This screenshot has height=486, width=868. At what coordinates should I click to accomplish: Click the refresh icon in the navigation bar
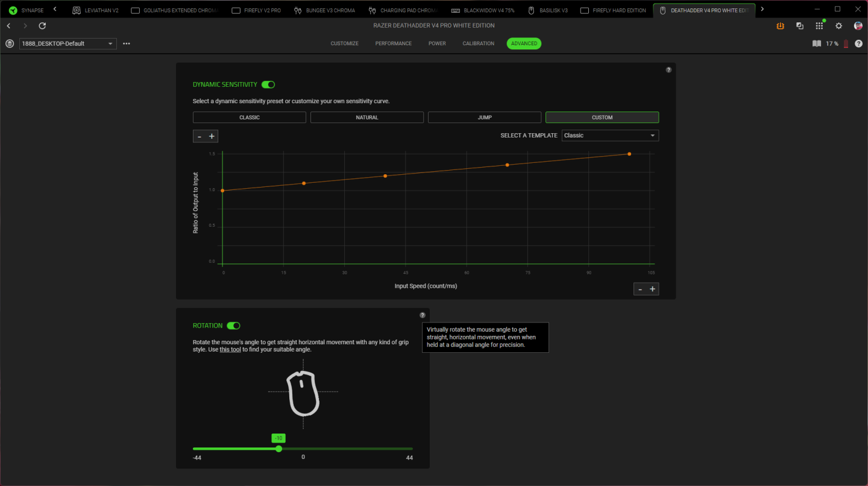click(42, 26)
